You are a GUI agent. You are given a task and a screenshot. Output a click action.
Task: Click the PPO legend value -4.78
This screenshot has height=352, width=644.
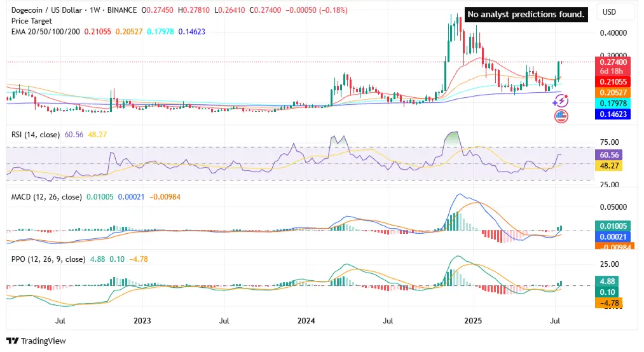coord(139,259)
